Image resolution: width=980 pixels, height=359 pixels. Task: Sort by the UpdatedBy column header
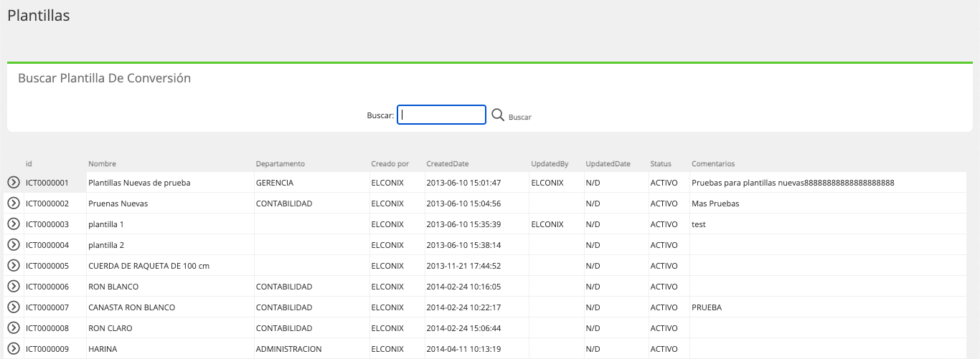[550, 164]
